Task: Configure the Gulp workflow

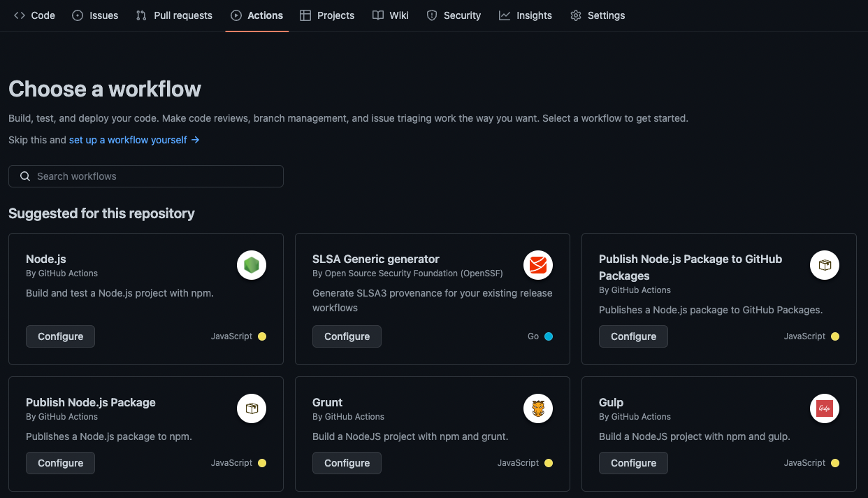Action: pos(633,463)
